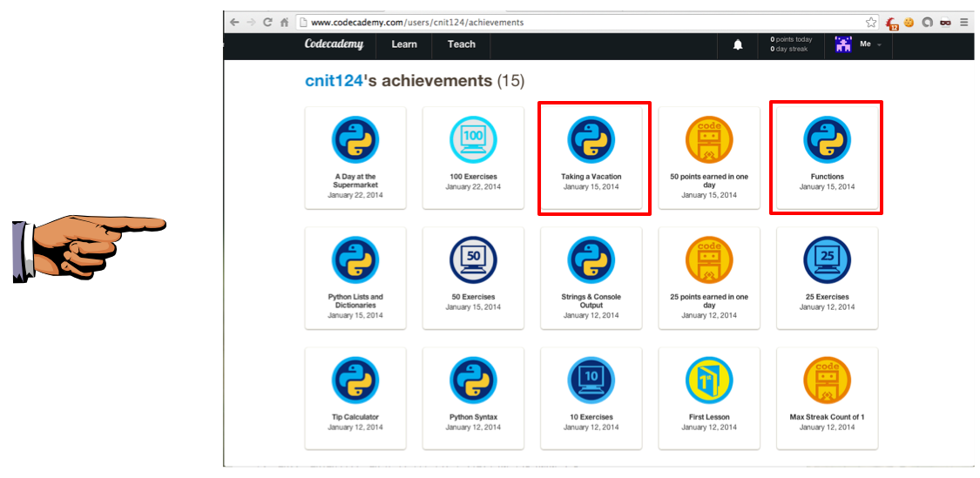Click the "Tip Calculator" title text
Image resolution: width=980 pixels, height=478 pixels.
click(x=355, y=417)
